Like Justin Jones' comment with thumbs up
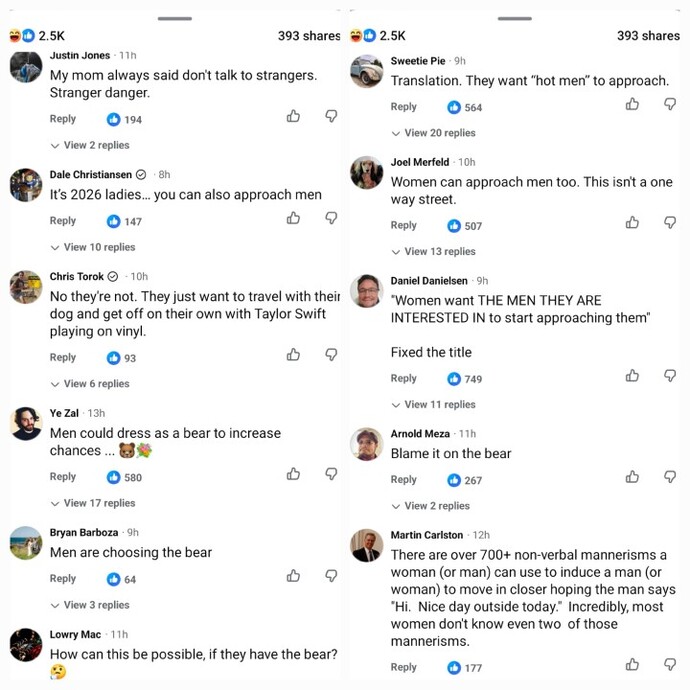The width and height of the screenshot is (690, 690). click(293, 116)
